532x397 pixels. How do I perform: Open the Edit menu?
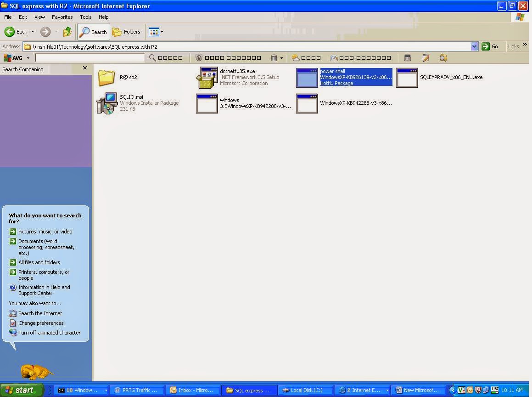tap(23, 17)
